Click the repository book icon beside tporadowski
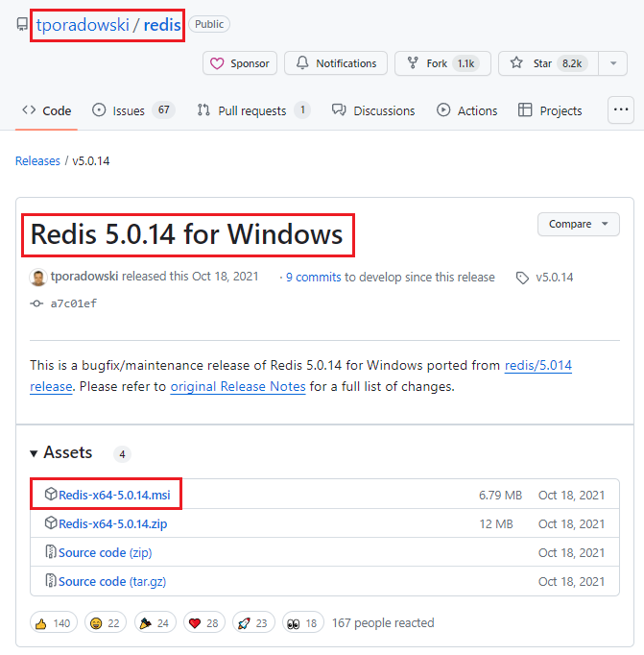The height and width of the screenshot is (655, 644). (x=22, y=24)
